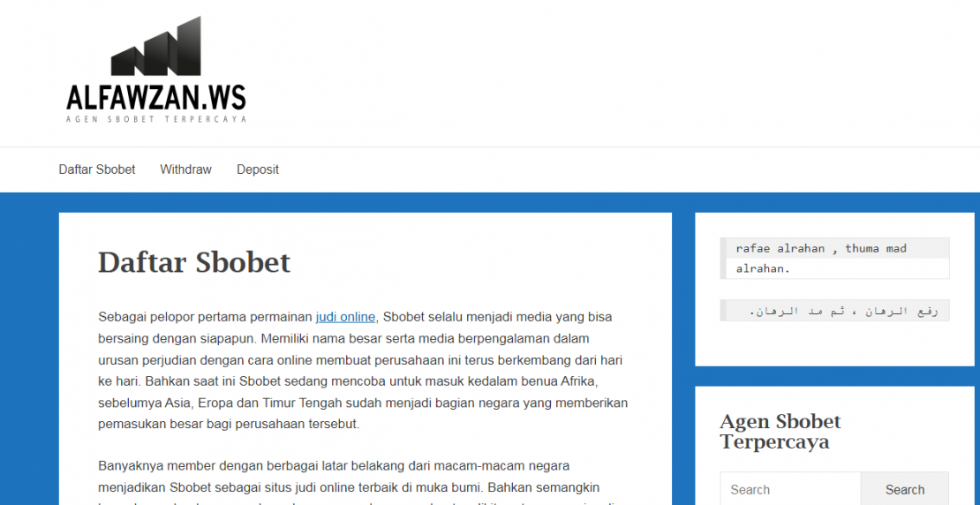980x505 pixels.
Task: Click the Arabic text code block
Action: coord(834,311)
